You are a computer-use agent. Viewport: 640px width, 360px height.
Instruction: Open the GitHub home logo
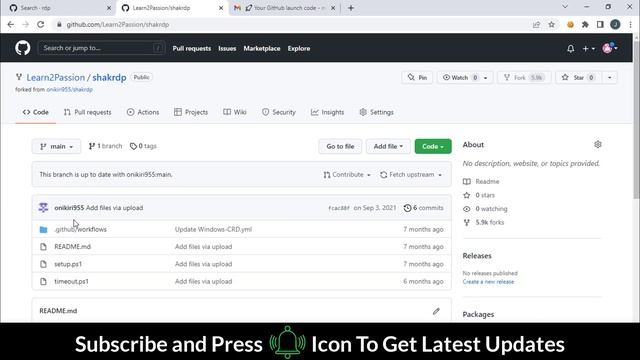click(x=22, y=48)
